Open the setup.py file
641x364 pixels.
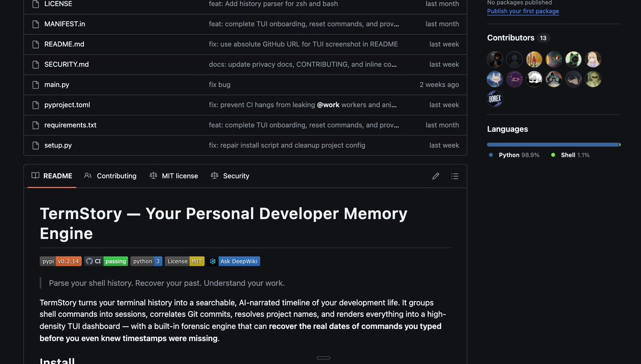click(x=58, y=145)
